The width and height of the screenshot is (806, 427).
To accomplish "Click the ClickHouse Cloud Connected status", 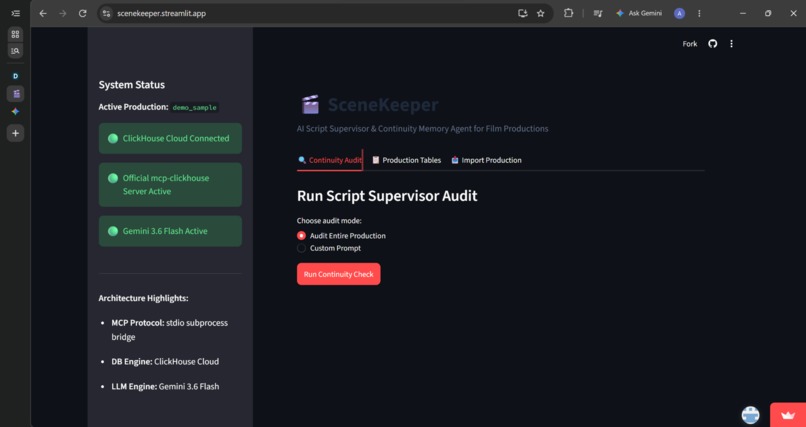I will pyautogui.click(x=170, y=138).
